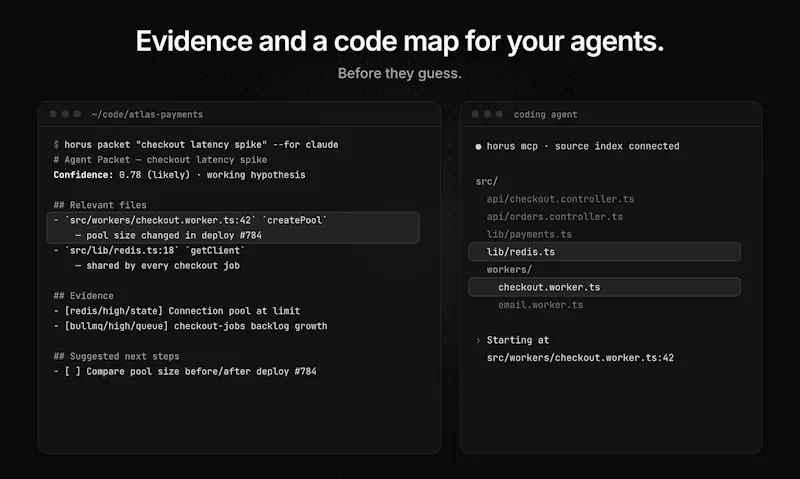Click the Agent Packet comment line
The width and height of the screenshot is (800, 479).
pyautogui.click(x=160, y=160)
